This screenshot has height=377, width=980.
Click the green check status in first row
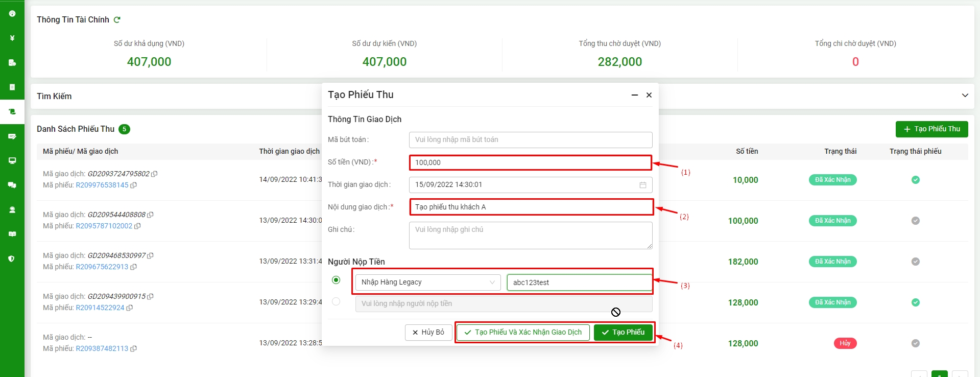point(915,180)
